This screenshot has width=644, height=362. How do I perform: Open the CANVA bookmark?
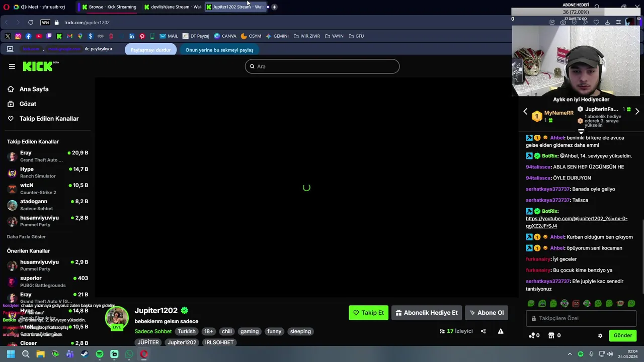pos(225,36)
